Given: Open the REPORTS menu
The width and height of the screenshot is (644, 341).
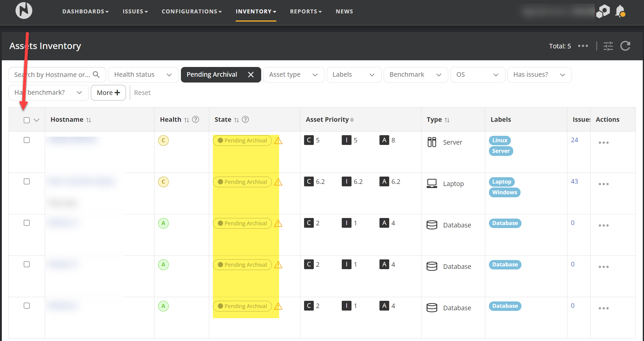Looking at the screenshot, I should (306, 12).
